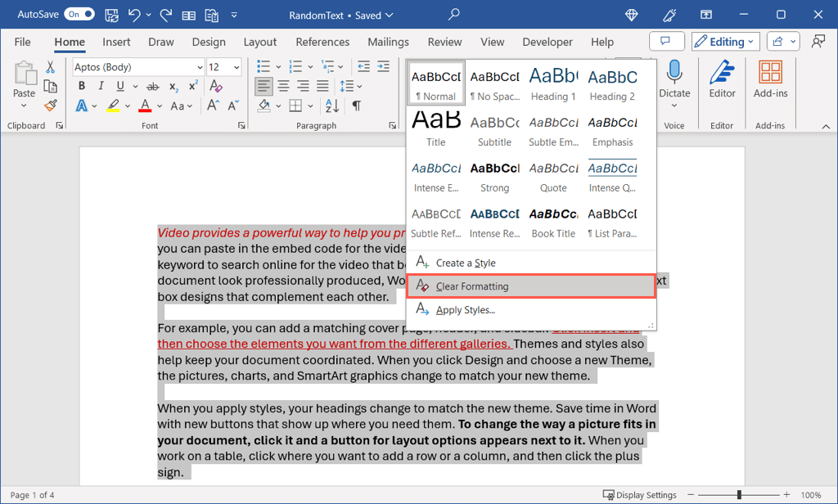The height and width of the screenshot is (504, 838).
Task: Apply strikethrough from the Font group
Action: [152, 87]
